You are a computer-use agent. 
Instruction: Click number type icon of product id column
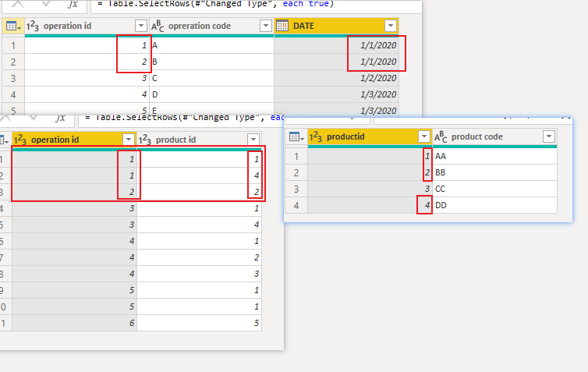pos(145,140)
